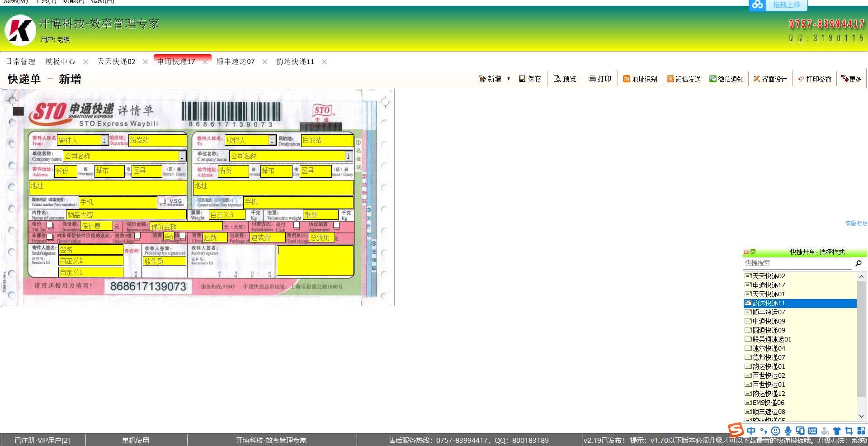Click the 打印 print toolbar button
Screen dimensions: 868x446
599,79
